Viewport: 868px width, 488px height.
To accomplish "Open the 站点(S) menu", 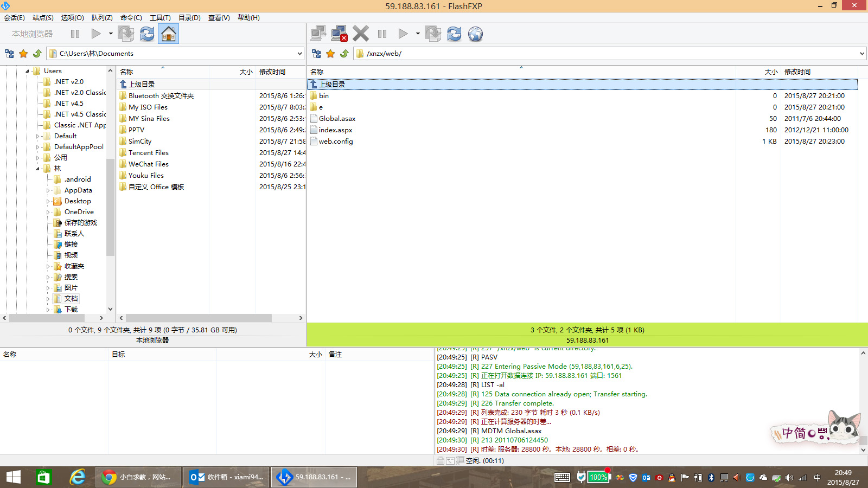I will [43, 18].
